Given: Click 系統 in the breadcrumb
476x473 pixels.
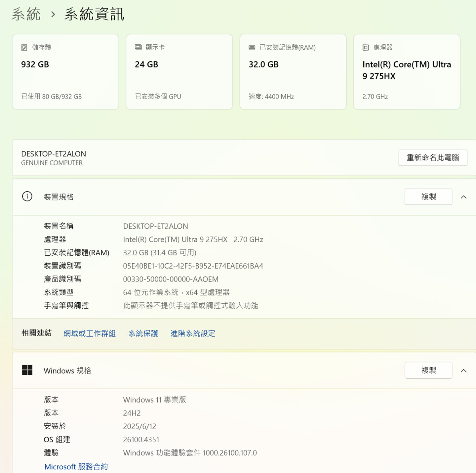Looking at the screenshot, I should [26, 14].
